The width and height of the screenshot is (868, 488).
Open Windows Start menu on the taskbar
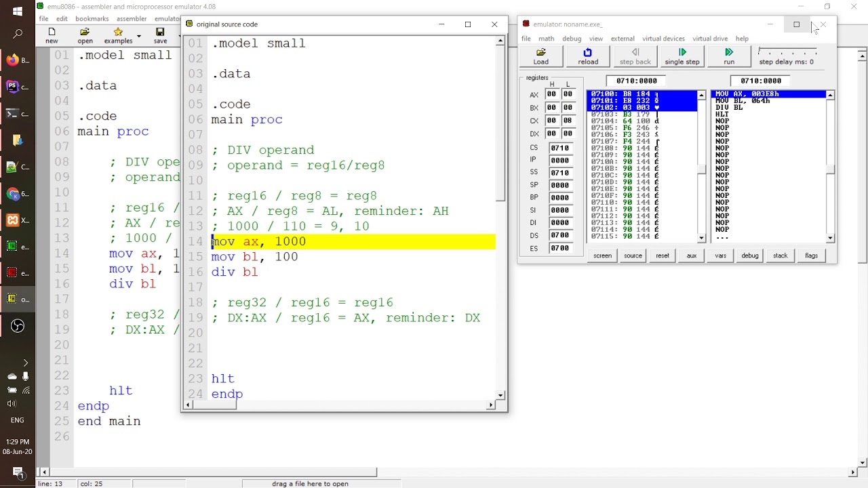(18, 12)
